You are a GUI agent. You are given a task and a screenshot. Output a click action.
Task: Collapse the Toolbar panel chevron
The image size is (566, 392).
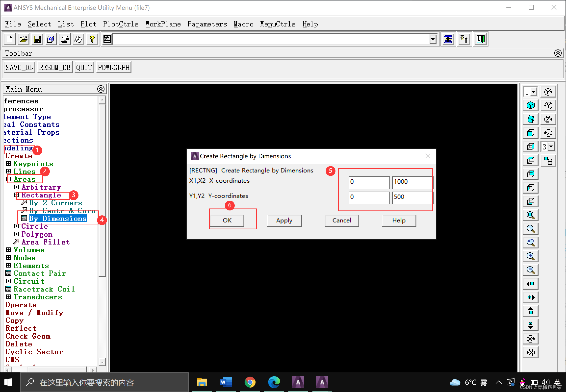[558, 53]
